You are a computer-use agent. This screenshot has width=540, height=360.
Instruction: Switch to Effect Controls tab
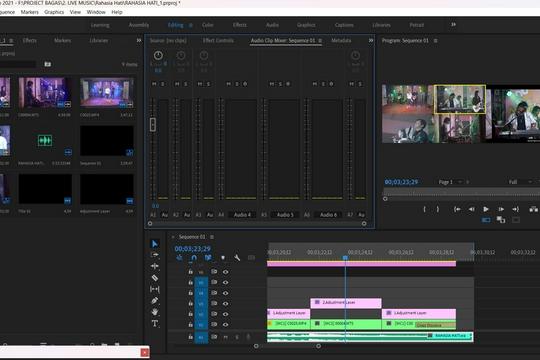218,41
